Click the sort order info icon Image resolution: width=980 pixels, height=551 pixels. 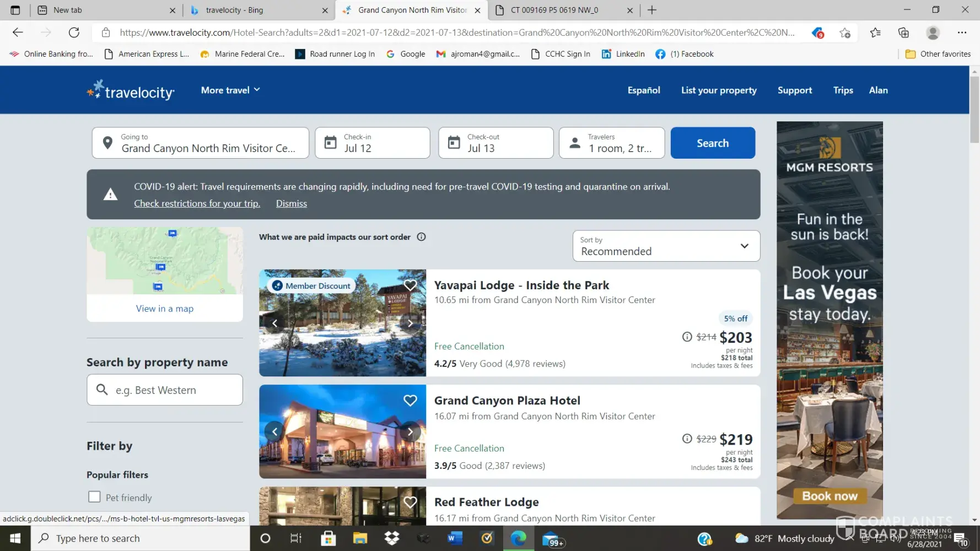(x=422, y=237)
